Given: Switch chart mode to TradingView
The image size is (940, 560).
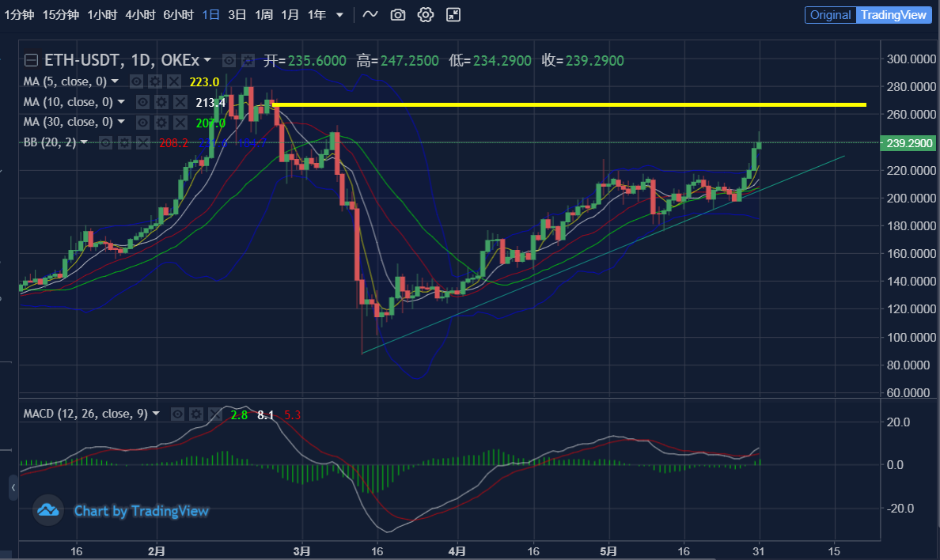Looking at the screenshot, I should pyautogui.click(x=893, y=15).
